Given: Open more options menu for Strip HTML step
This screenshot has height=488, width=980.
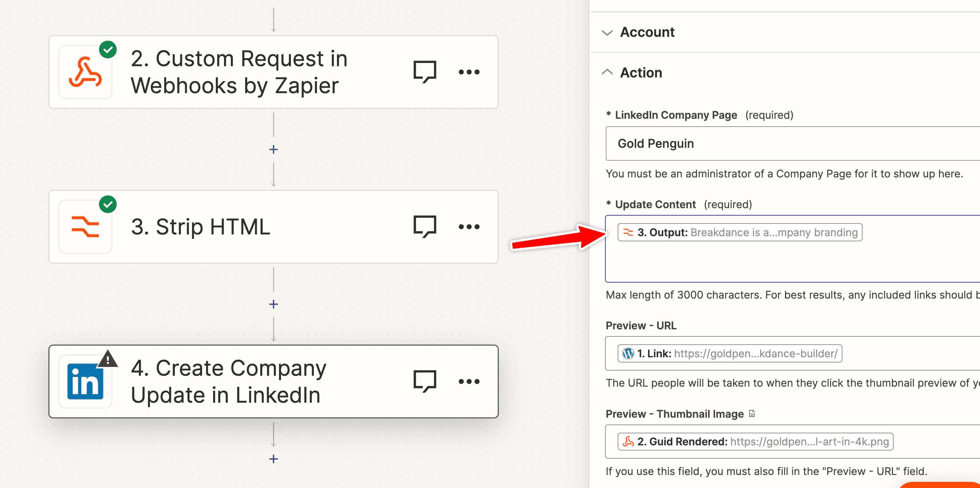Looking at the screenshot, I should tap(469, 227).
